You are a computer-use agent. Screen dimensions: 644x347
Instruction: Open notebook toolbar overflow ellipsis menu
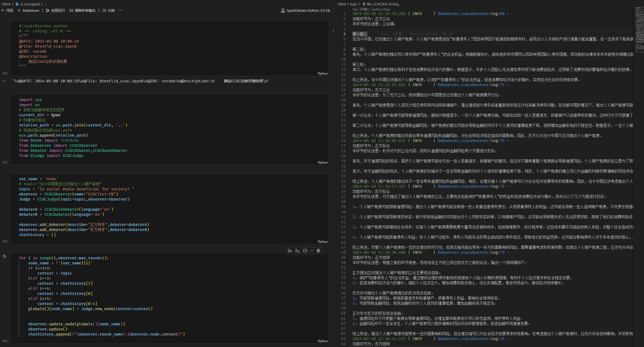pyautogui.click(x=121, y=10)
